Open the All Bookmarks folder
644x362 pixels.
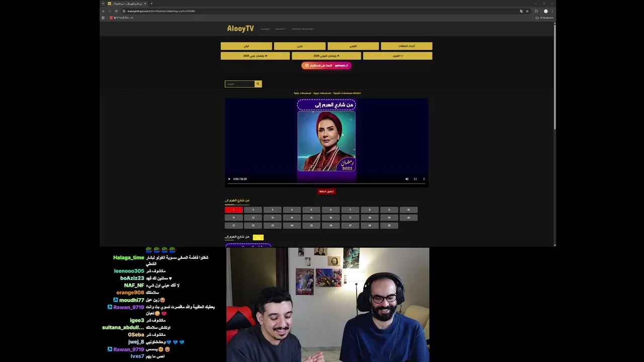[x=544, y=18]
